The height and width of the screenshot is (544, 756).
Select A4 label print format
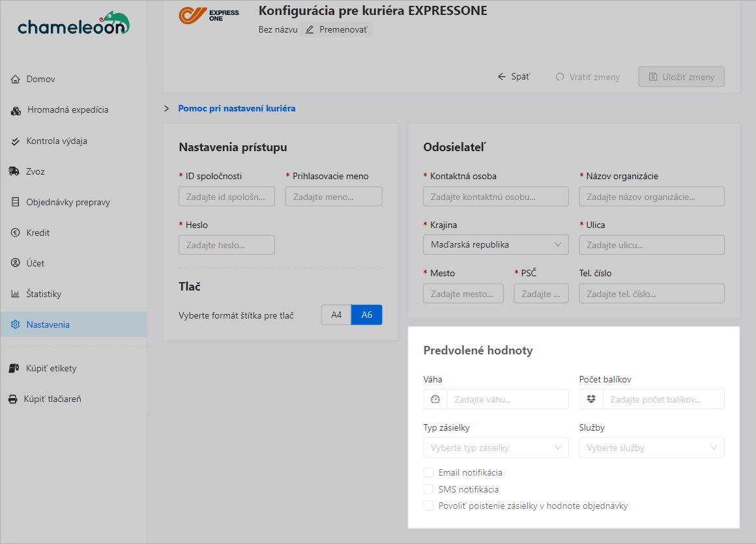point(336,315)
